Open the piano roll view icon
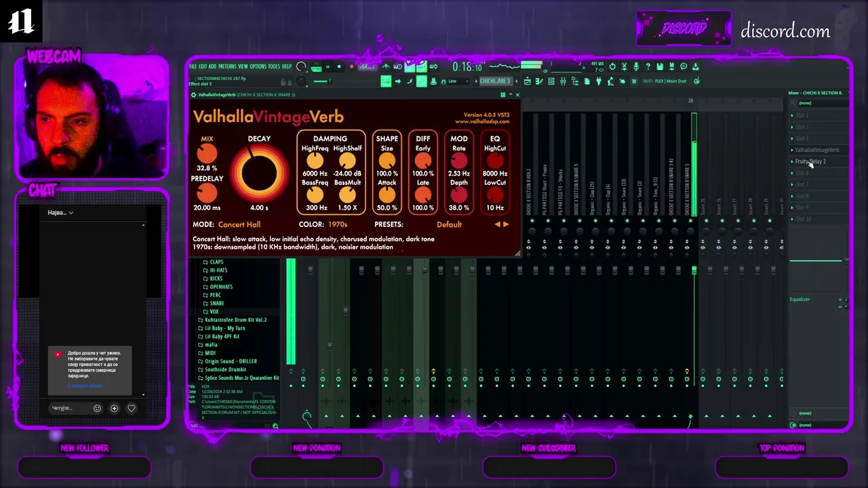Viewport: 868px width, 488px height. point(539,81)
